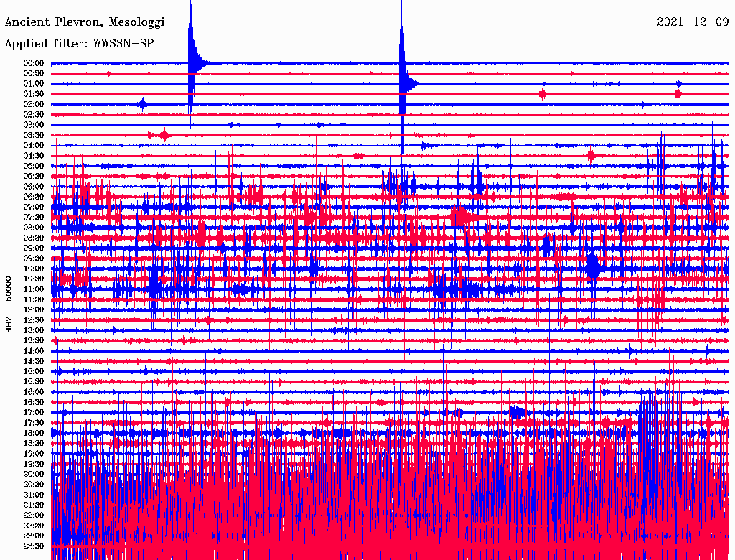Select the 05:30 time label

click(34, 177)
